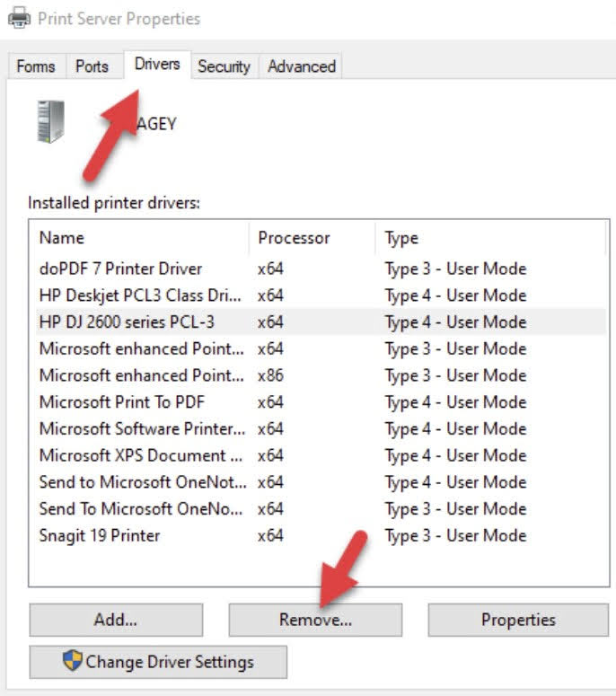Viewport: 616px width, 696px height.
Task: Sort drivers by Processor column header
Action: [312, 238]
